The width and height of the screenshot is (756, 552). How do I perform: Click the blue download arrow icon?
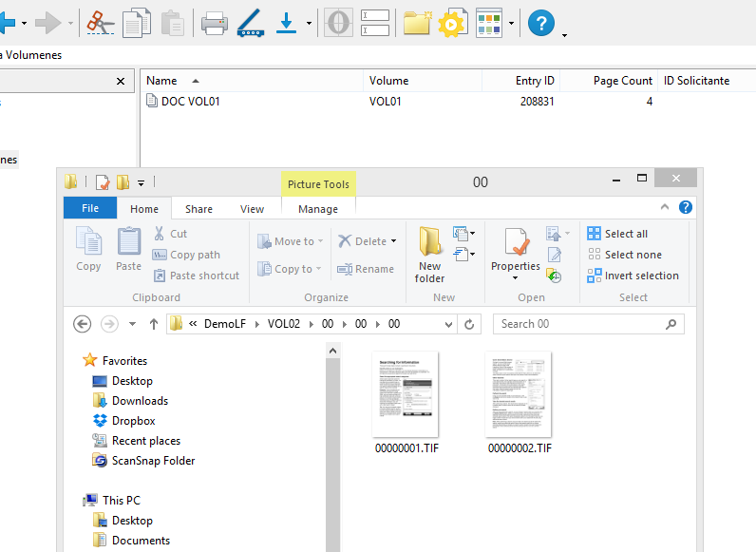(287, 22)
